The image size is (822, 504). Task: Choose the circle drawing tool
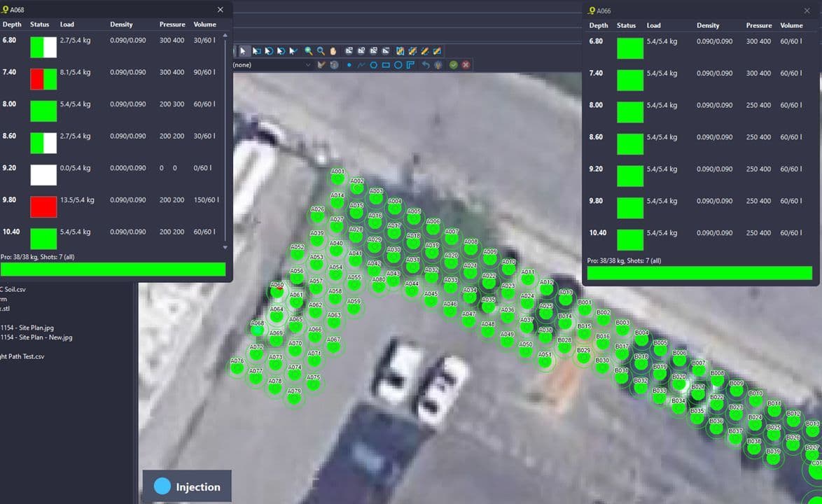398,64
